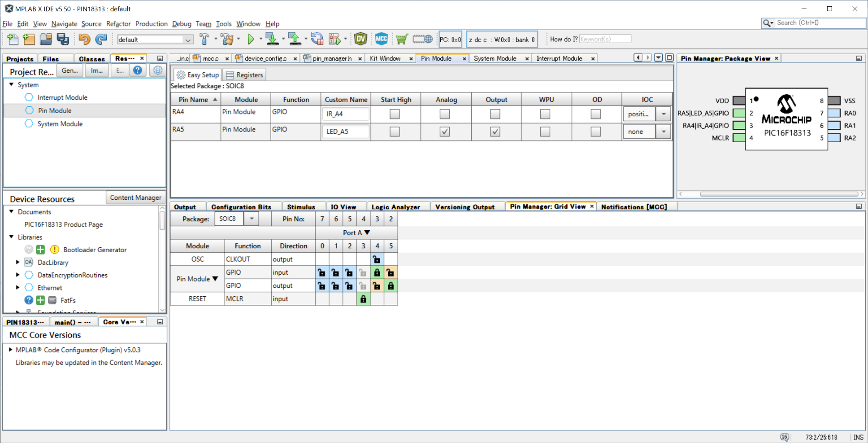Add Bootloader Generator with green plus
Viewport: 868px width, 443px height.
pyautogui.click(x=40, y=250)
